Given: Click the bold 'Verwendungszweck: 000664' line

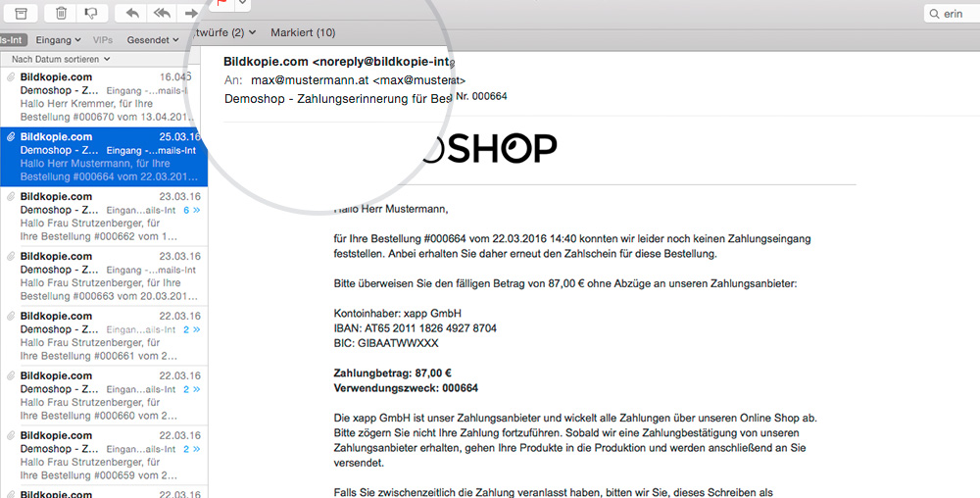Looking at the screenshot, I should [x=406, y=388].
